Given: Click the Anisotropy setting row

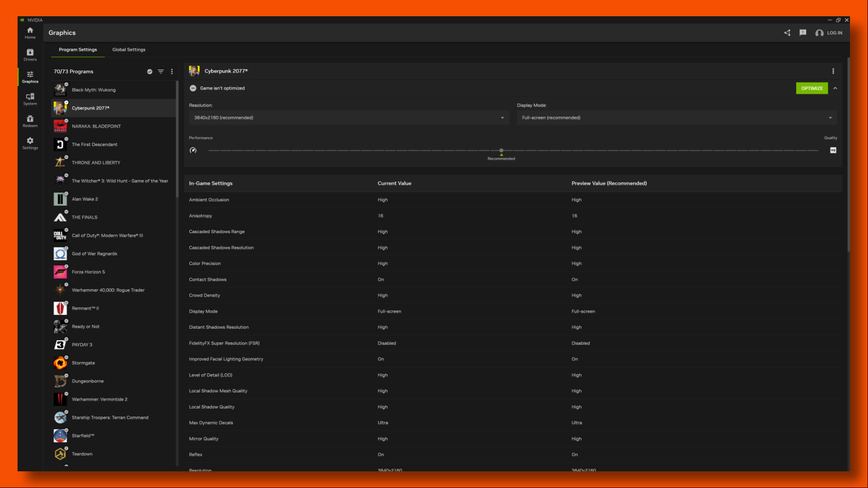Looking at the screenshot, I should 513,216.
